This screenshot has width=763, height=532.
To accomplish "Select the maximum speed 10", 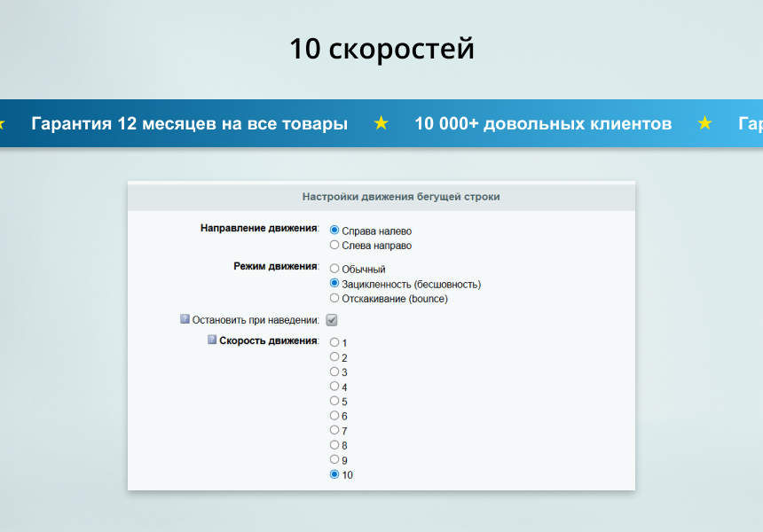I will click(x=334, y=474).
